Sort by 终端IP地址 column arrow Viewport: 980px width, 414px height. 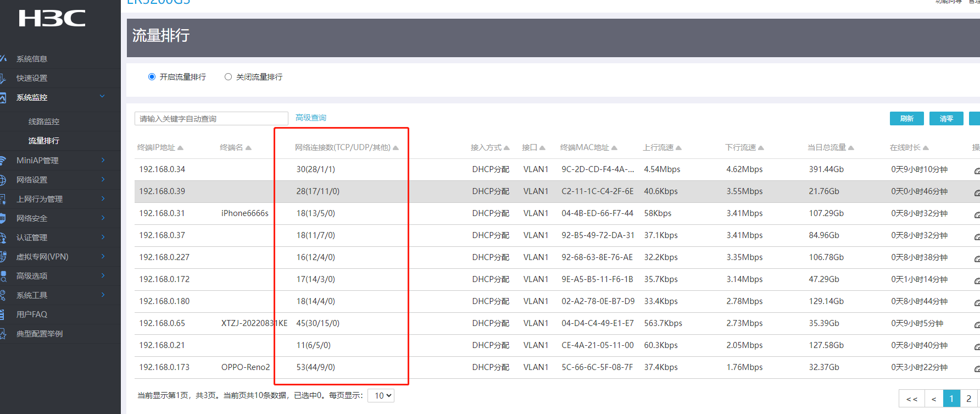(x=180, y=148)
